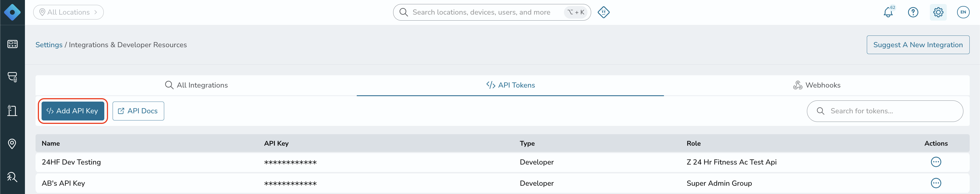
Task: Click the Type column header
Action: (x=527, y=144)
